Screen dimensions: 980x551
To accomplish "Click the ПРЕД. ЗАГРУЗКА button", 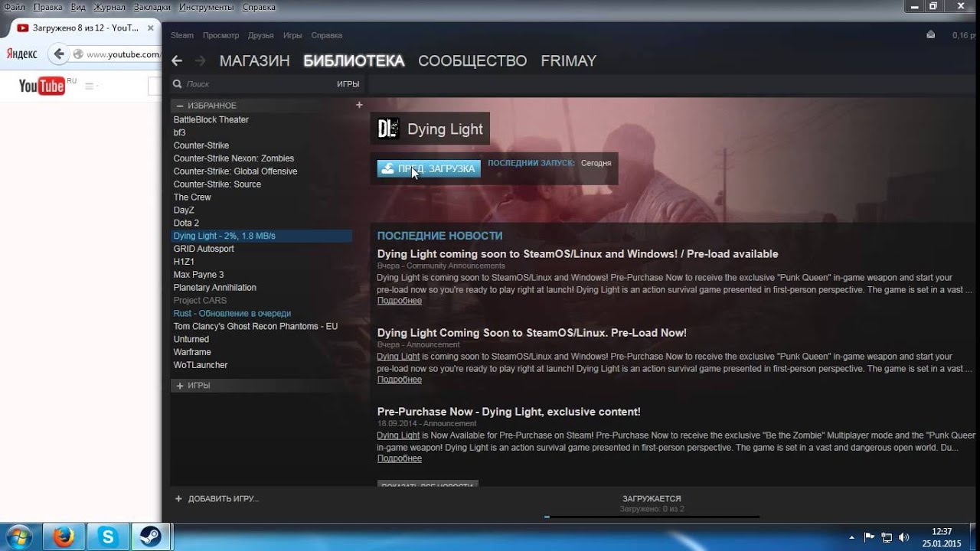I will click(429, 168).
